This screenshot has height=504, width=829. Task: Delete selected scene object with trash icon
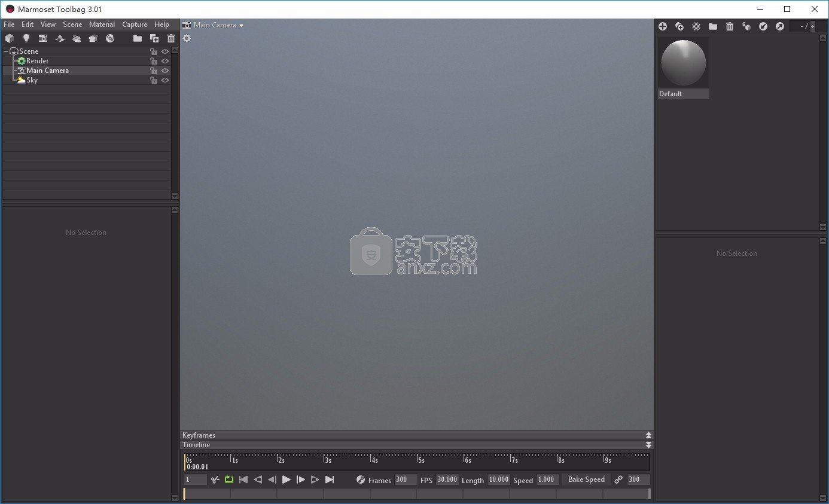[171, 38]
